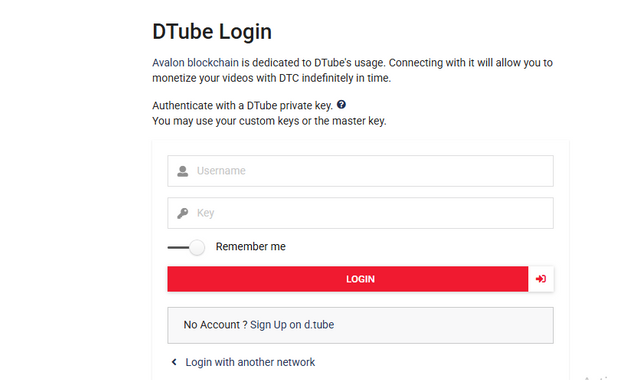Screen dimensions: 624x380
Task: Focus the Key input field
Action: (x=360, y=213)
